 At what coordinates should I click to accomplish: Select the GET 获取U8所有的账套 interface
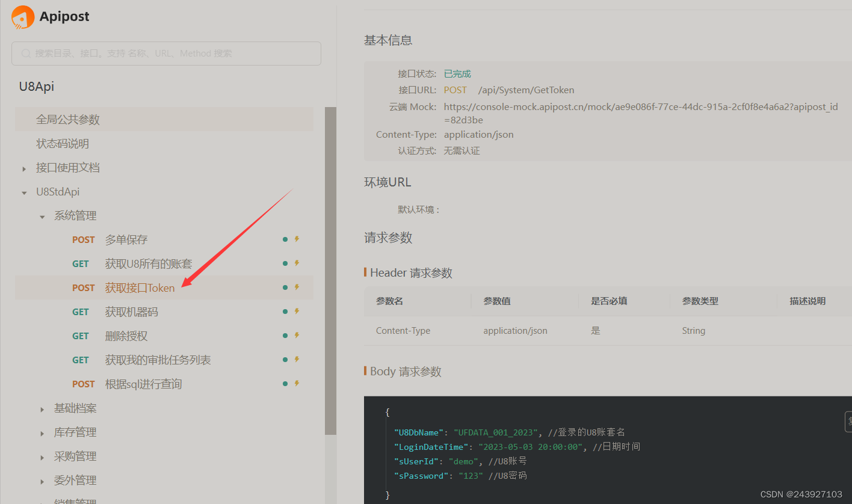coord(164,263)
